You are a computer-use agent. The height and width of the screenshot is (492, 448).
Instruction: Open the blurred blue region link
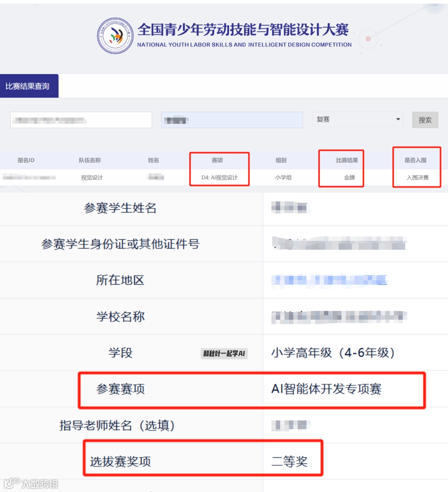[329, 280]
